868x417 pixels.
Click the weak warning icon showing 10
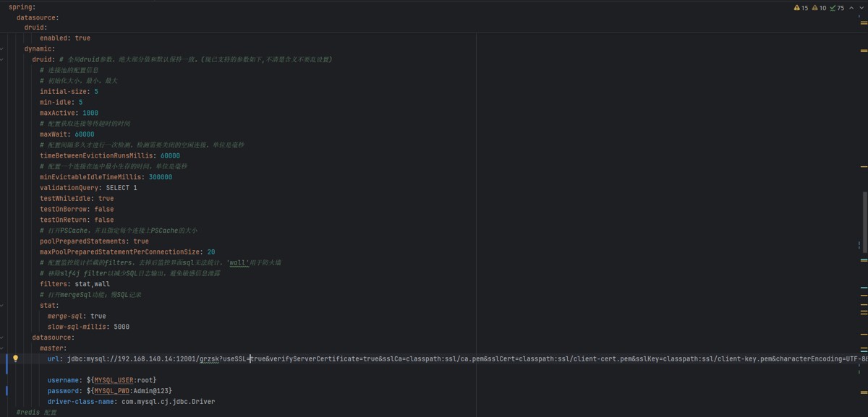[819, 8]
